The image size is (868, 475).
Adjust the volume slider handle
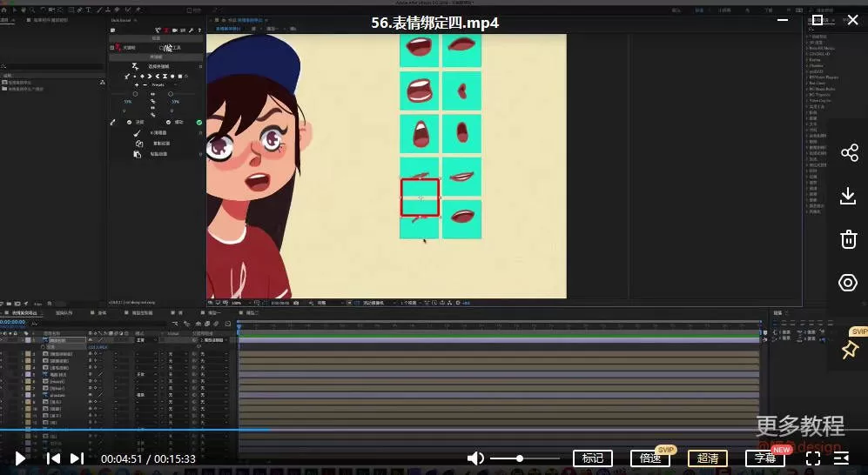520,458
